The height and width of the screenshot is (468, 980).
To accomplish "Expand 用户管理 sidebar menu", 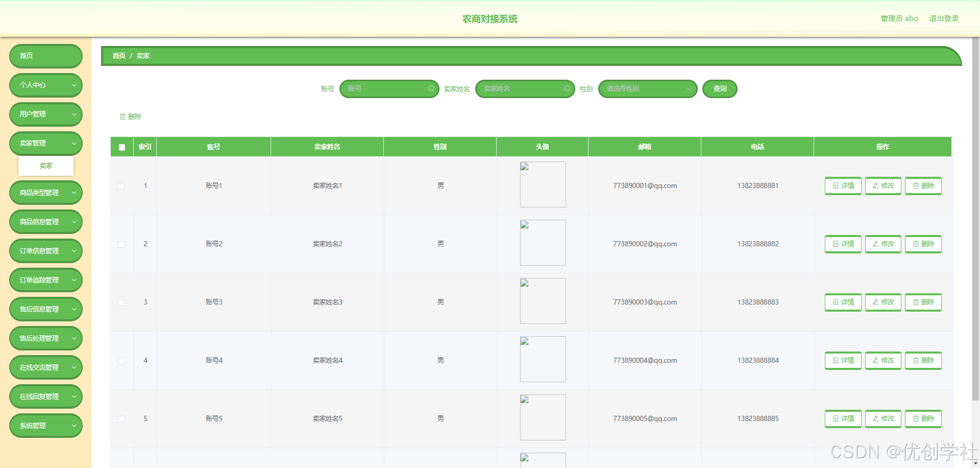I will (x=46, y=114).
